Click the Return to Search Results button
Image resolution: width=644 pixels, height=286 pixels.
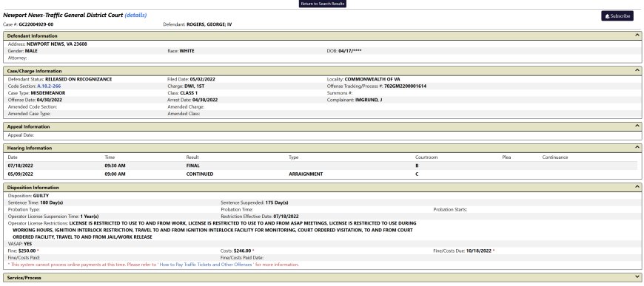pos(323,4)
